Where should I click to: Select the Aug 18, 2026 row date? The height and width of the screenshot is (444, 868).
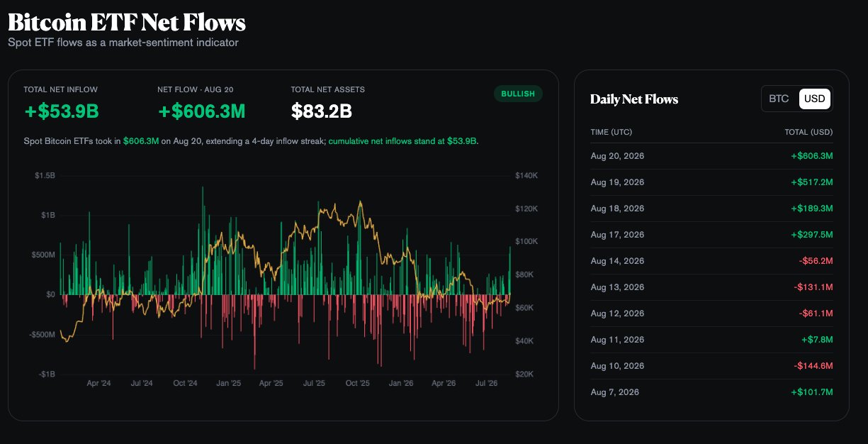pyautogui.click(x=617, y=209)
